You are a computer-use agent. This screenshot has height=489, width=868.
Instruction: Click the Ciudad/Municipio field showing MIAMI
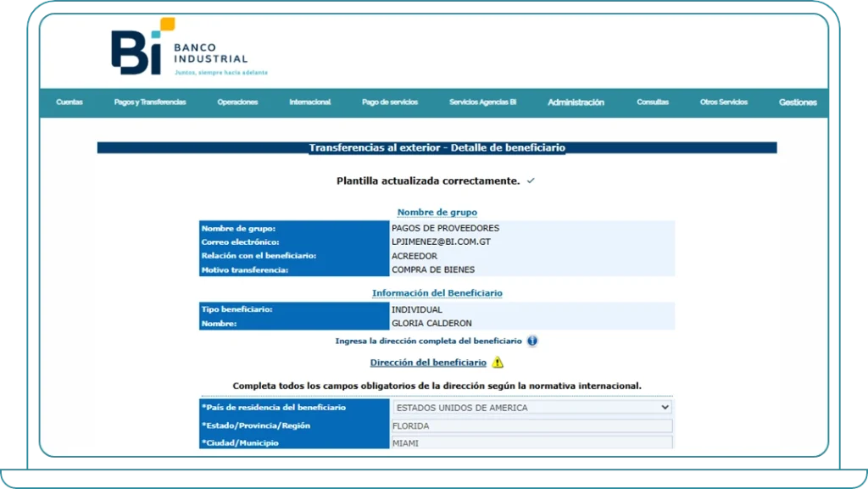[x=532, y=442]
